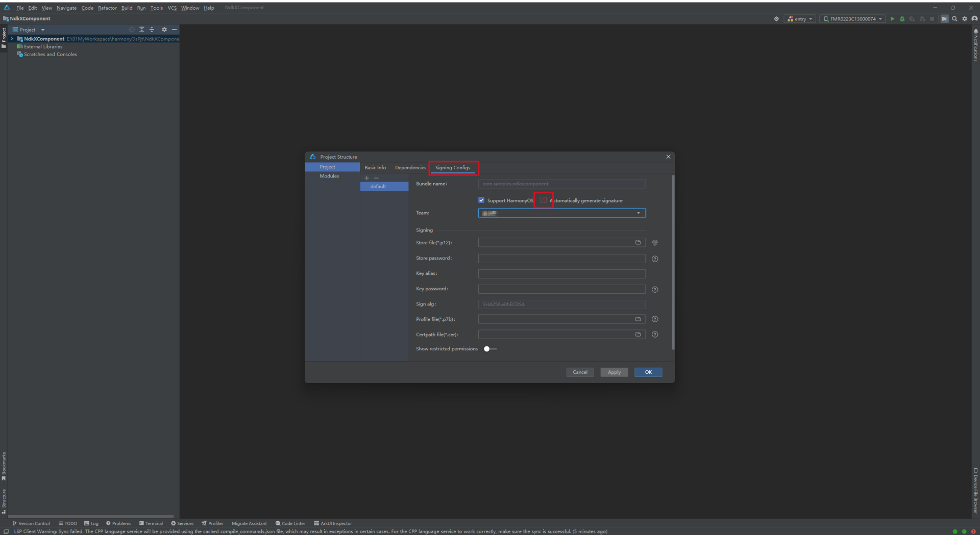The image size is (980, 535).
Task: Open the Build menu
Action: pyautogui.click(x=127, y=8)
